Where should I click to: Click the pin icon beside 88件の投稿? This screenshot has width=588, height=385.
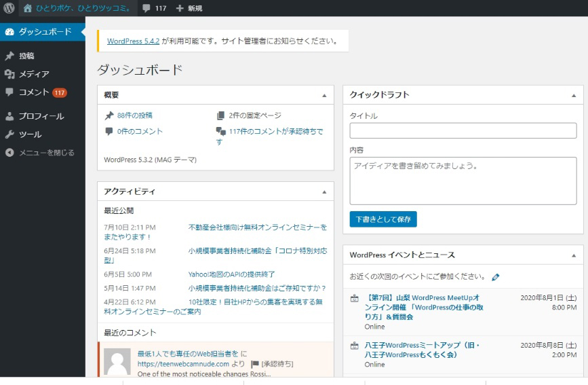(109, 115)
